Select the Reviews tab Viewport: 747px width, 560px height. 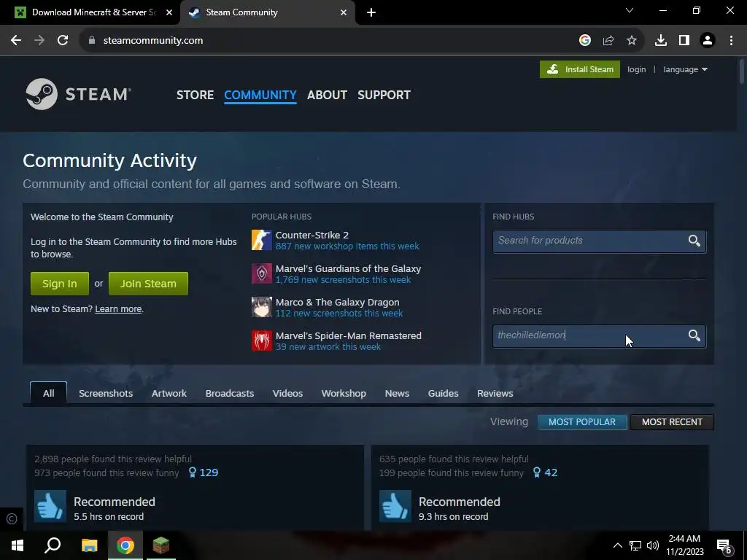495,393
